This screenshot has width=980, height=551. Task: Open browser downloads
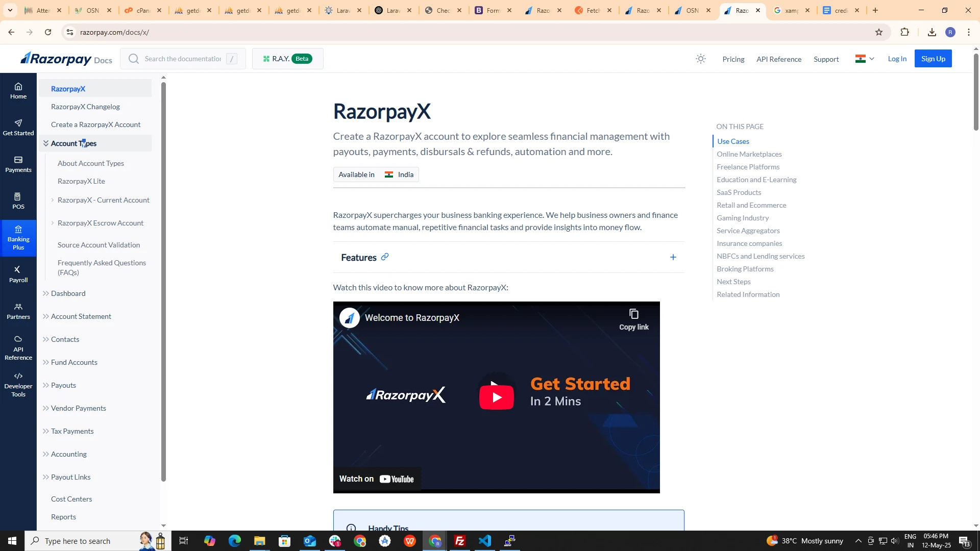932,32
